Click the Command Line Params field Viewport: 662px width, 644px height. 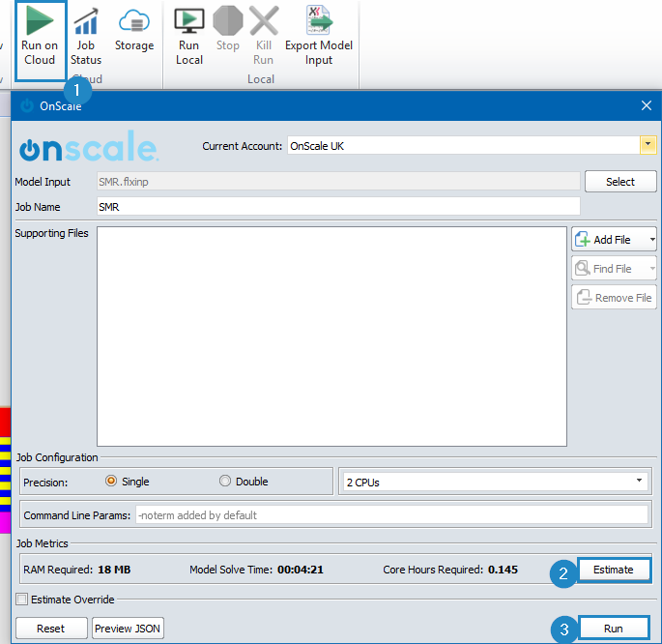click(391, 515)
